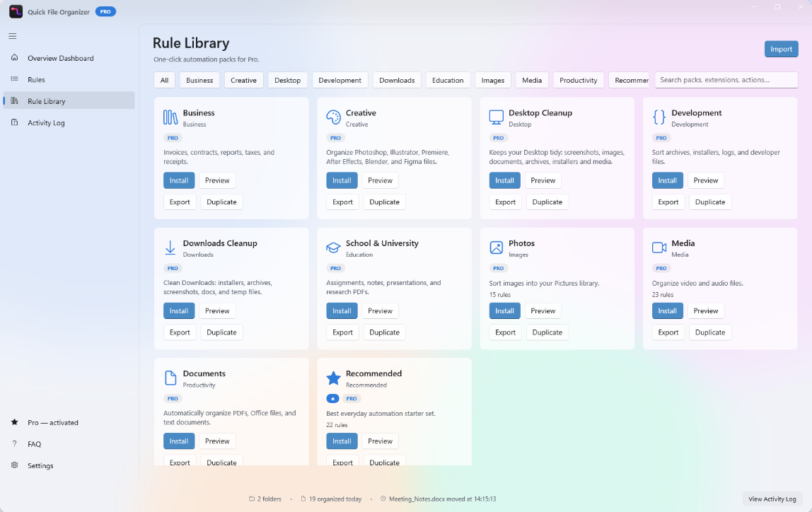The height and width of the screenshot is (512, 812).
Task: Click the Media pack video camera icon
Action: click(x=659, y=248)
